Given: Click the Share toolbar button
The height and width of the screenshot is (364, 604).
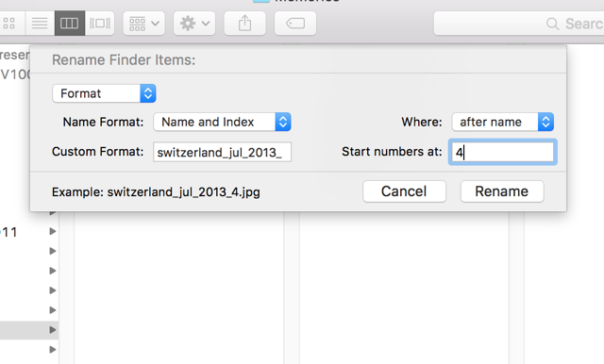Looking at the screenshot, I should 244,24.
